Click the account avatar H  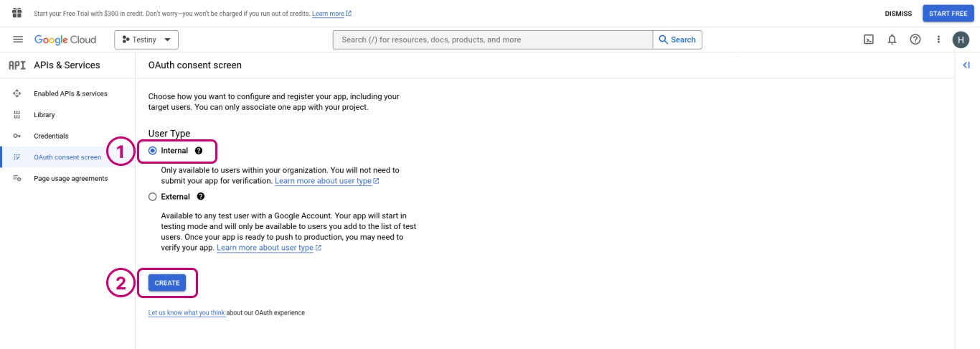tap(961, 39)
